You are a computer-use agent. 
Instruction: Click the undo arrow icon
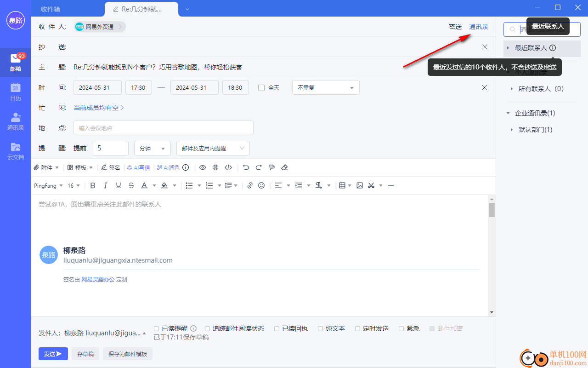click(246, 167)
